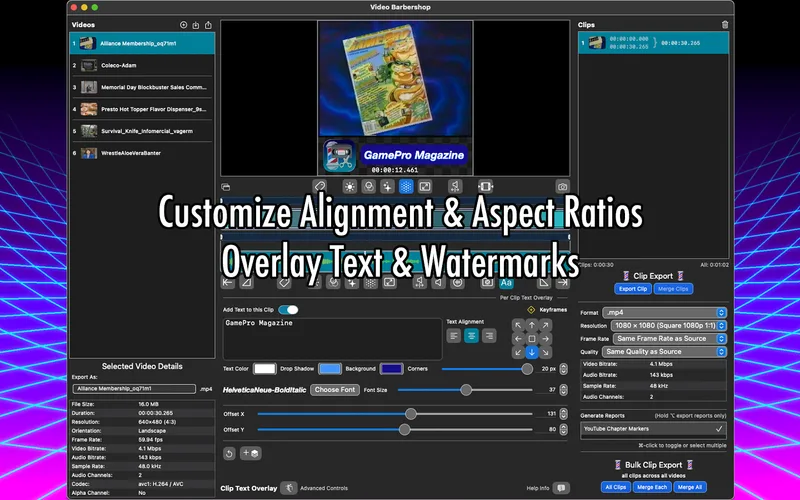Click the fade-out ramp icon in clip toolbar
This screenshot has height=500, width=800.
(x=544, y=282)
